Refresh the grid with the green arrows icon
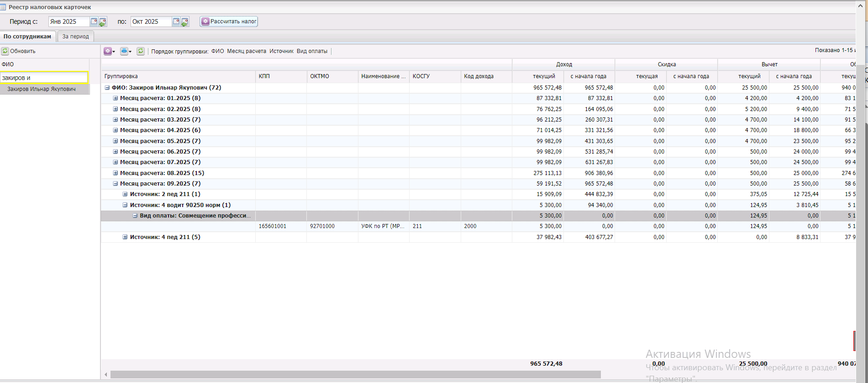868x383 pixels. pyautogui.click(x=141, y=51)
